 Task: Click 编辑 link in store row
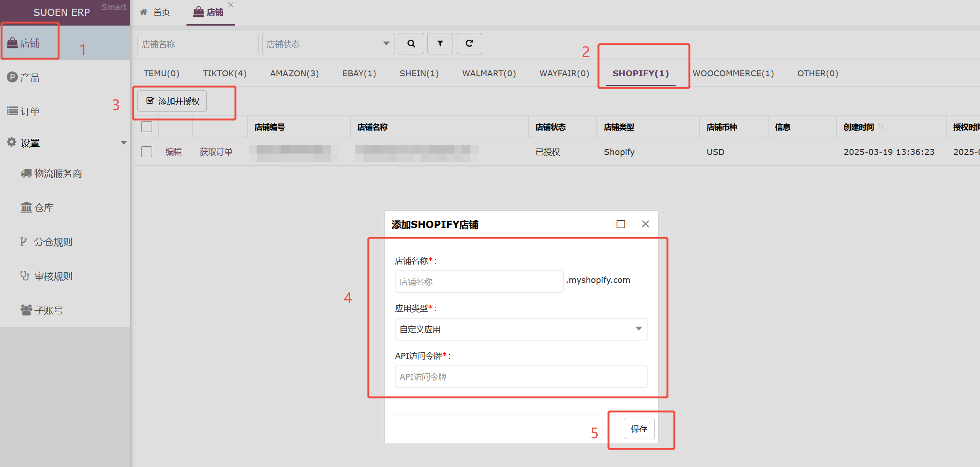click(x=174, y=152)
